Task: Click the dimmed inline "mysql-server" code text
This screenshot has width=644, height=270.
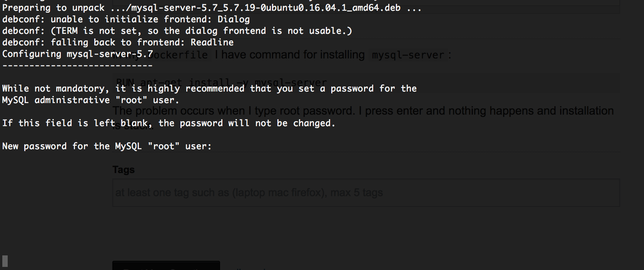Action: click(x=408, y=55)
